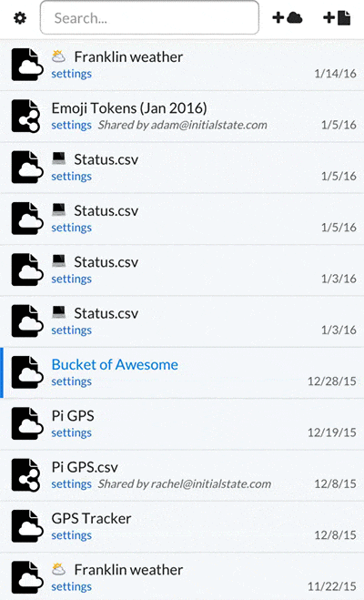The image size is (364, 600).
Task: Click the 12/28/15 date label
Action: point(332,381)
